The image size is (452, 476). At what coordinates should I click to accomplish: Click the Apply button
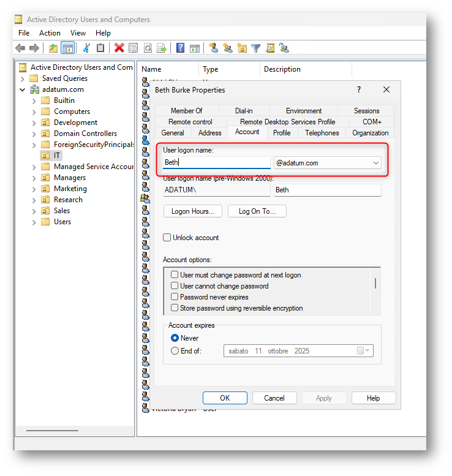pos(324,398)
